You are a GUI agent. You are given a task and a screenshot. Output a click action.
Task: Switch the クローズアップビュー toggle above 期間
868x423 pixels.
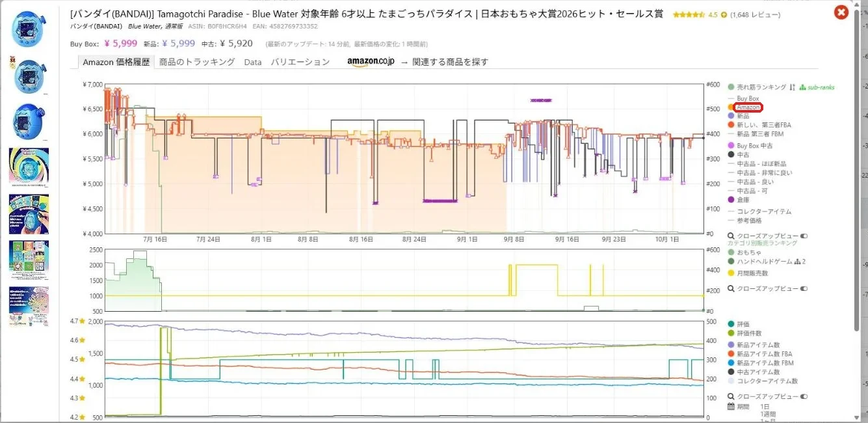804,396
